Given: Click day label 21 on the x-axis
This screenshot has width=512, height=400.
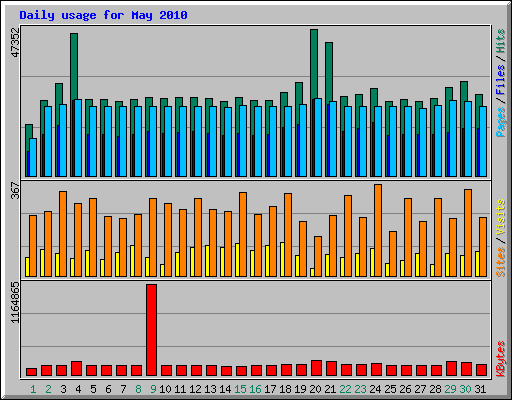Looking at the screenshot, I should (330, 389).
